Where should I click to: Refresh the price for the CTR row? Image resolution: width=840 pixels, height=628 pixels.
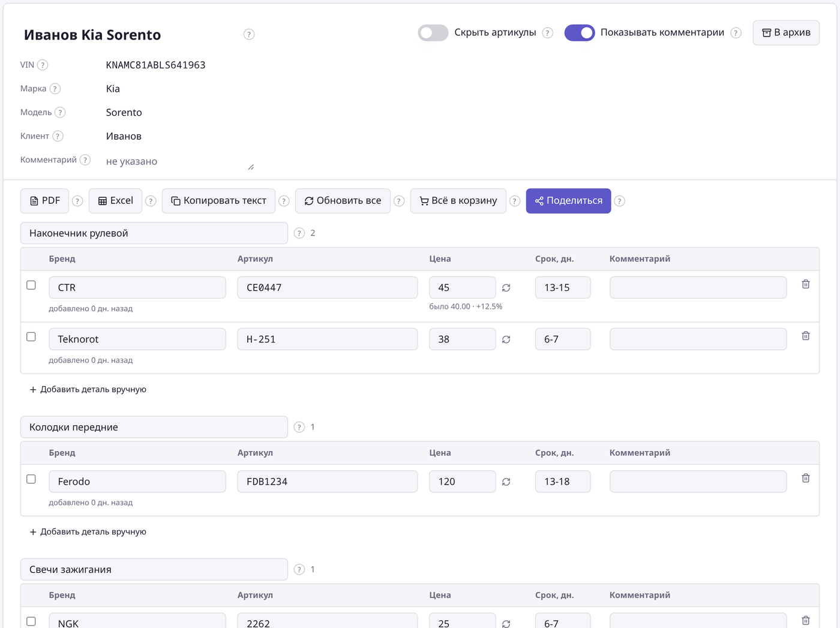point(506,288)
